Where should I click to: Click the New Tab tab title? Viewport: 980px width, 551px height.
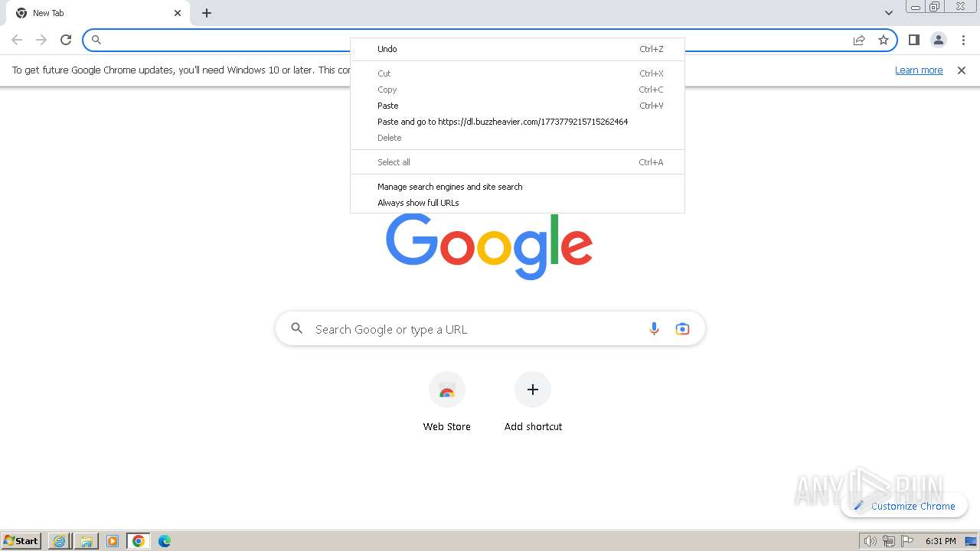(x=48, y=13)
